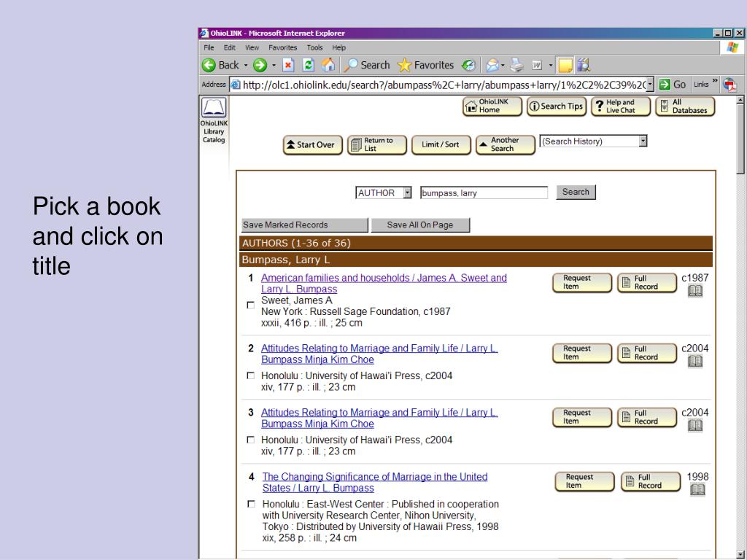Click Help and Live Chat button

point(620,106)
